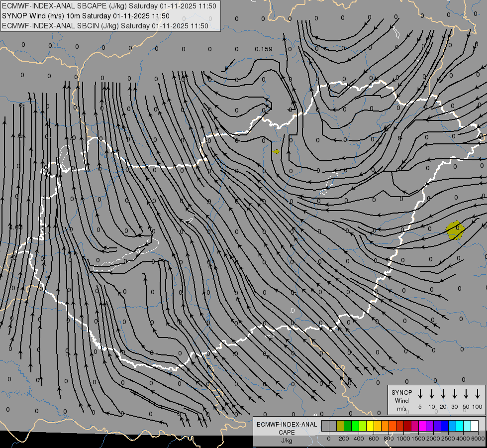Click the 0.159 value label on map
The width and height of the screenshot is (487, 448).
coord(263,49)
